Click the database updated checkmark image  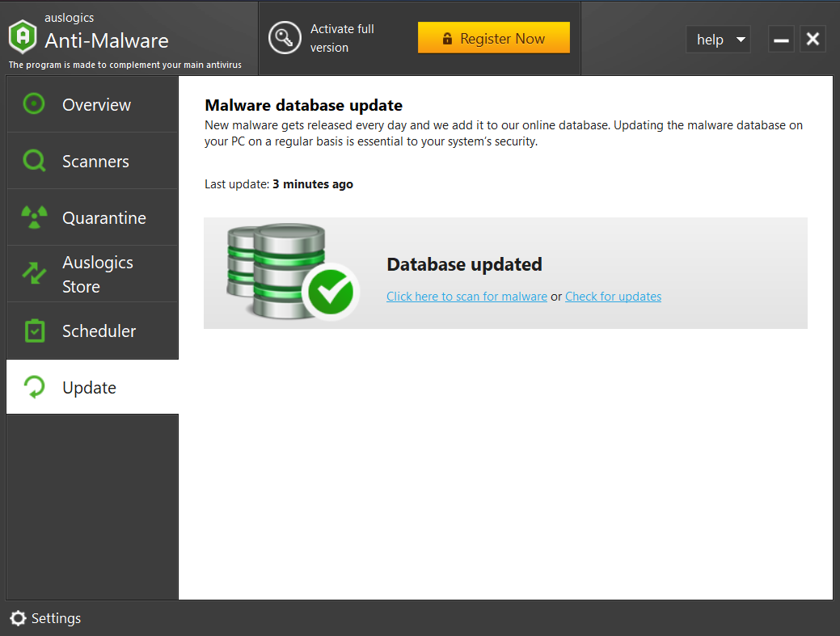[x=293, y=272]
